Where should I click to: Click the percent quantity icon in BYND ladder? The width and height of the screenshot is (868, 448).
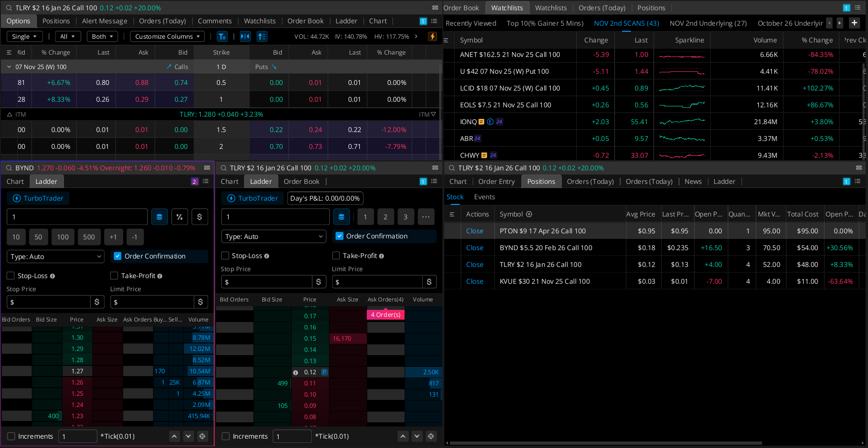click(x=180, y=217)
